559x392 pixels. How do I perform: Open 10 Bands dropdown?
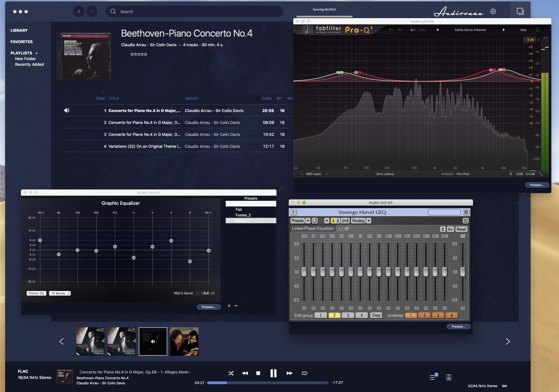(60, 293)
